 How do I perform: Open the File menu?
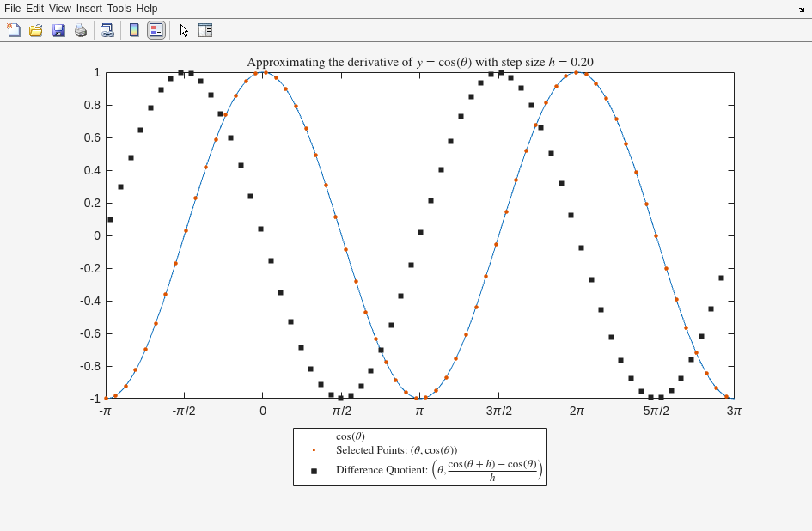pos(12,9)
